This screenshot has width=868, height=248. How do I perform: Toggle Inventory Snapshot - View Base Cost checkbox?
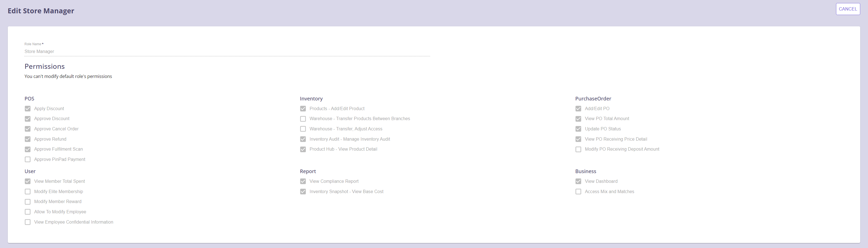pos(303,191)
